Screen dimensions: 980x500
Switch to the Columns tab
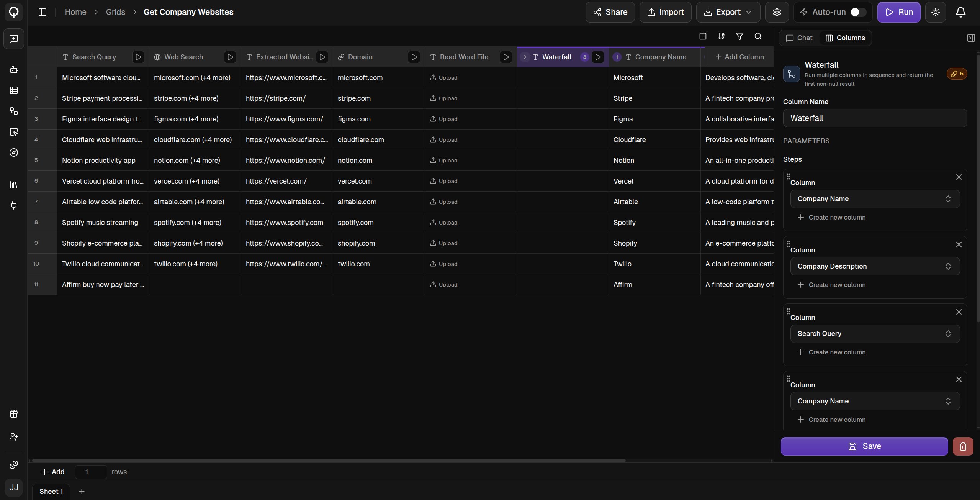(x=845, y=38)
